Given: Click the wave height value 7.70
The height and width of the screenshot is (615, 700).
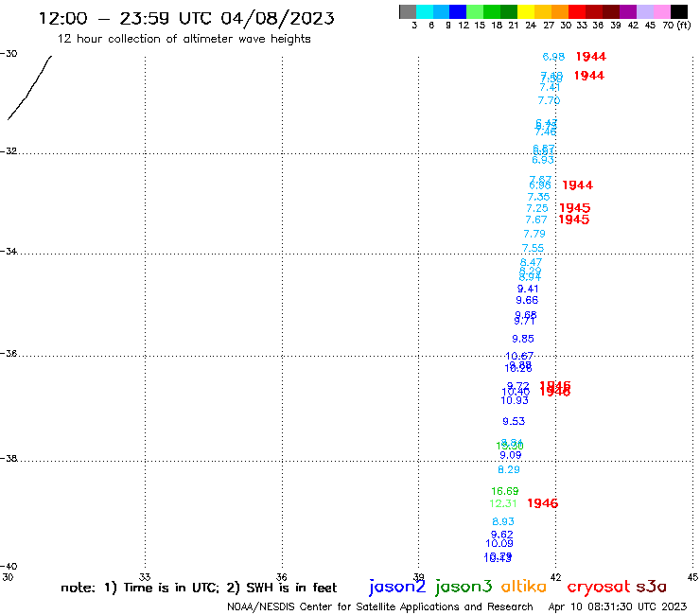Looking at the screenshot, I should 549,100.
